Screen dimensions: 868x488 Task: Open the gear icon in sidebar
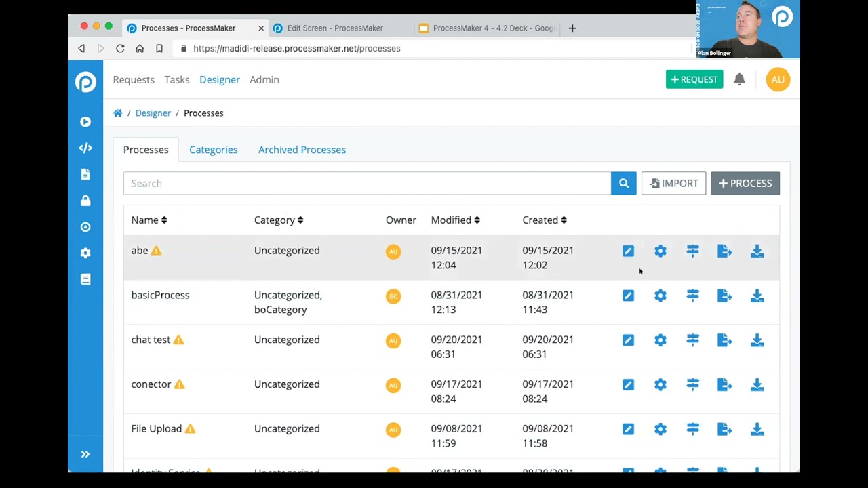pos(85,253)
